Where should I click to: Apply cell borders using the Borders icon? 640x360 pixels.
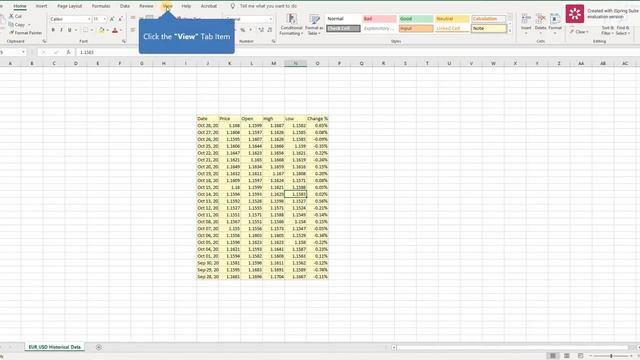(x=85, y=30)
